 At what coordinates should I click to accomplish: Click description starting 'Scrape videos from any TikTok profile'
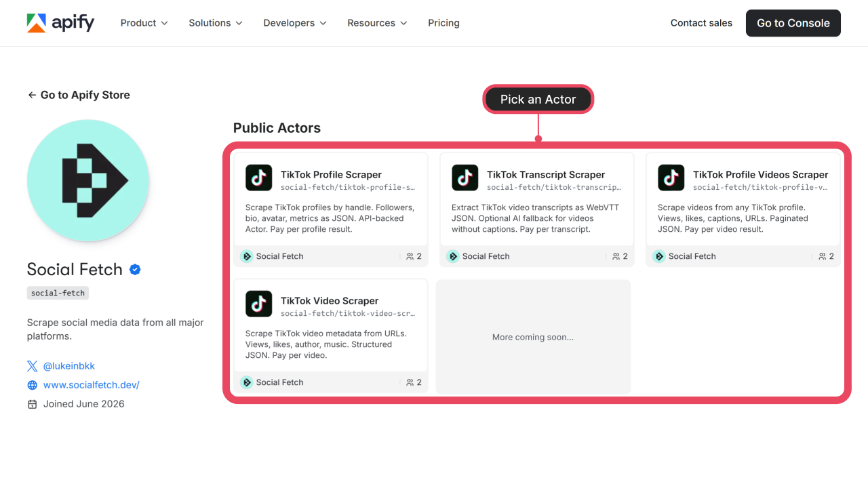(733, 218)
